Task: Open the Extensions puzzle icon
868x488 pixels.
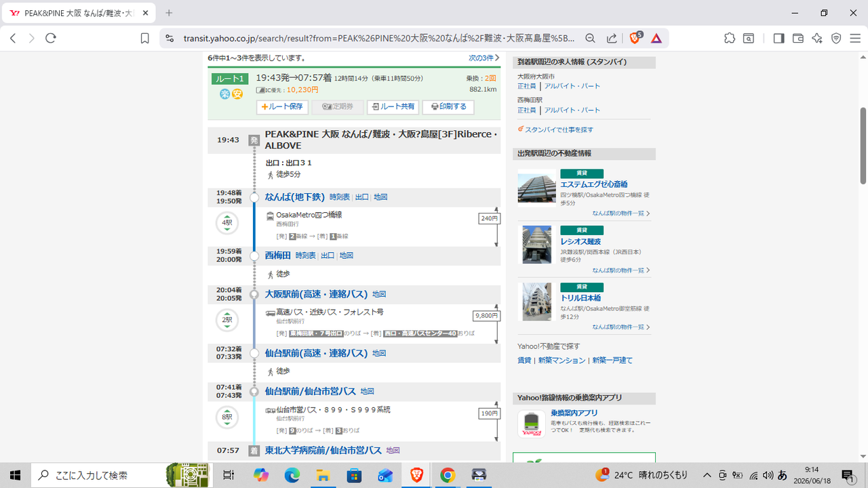Action: (x=730, y=39)
